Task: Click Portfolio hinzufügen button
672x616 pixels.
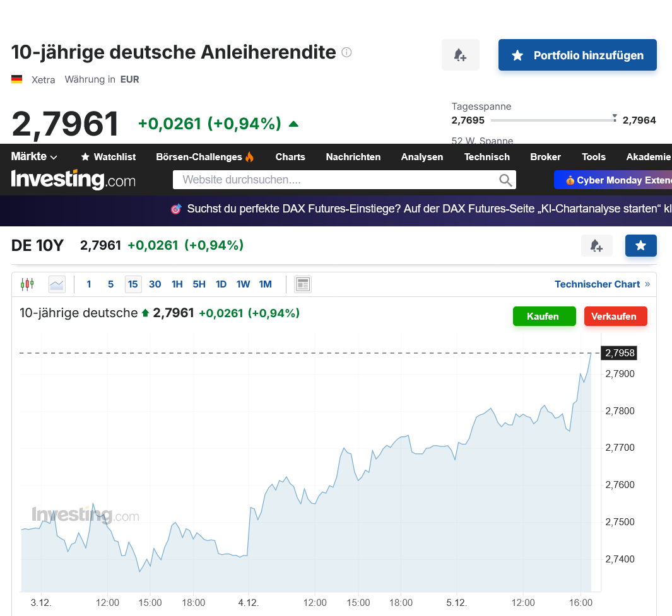Action: (577, 55)
